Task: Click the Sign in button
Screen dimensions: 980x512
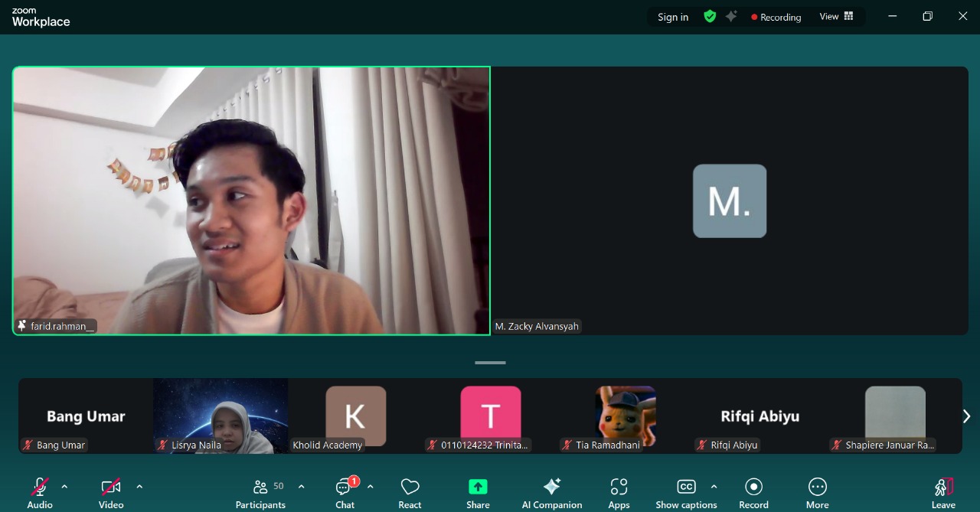Action: pyautogui.click(x=673, y=17)
